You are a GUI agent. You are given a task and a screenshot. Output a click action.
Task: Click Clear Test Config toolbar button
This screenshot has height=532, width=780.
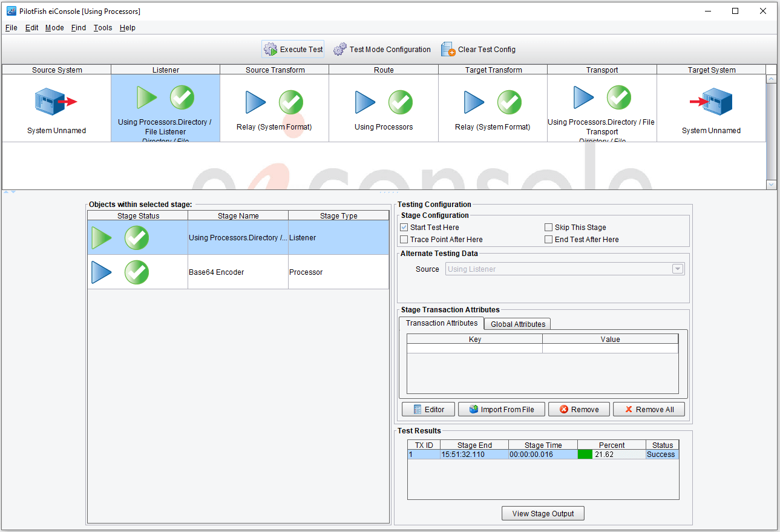pos(479,50)
